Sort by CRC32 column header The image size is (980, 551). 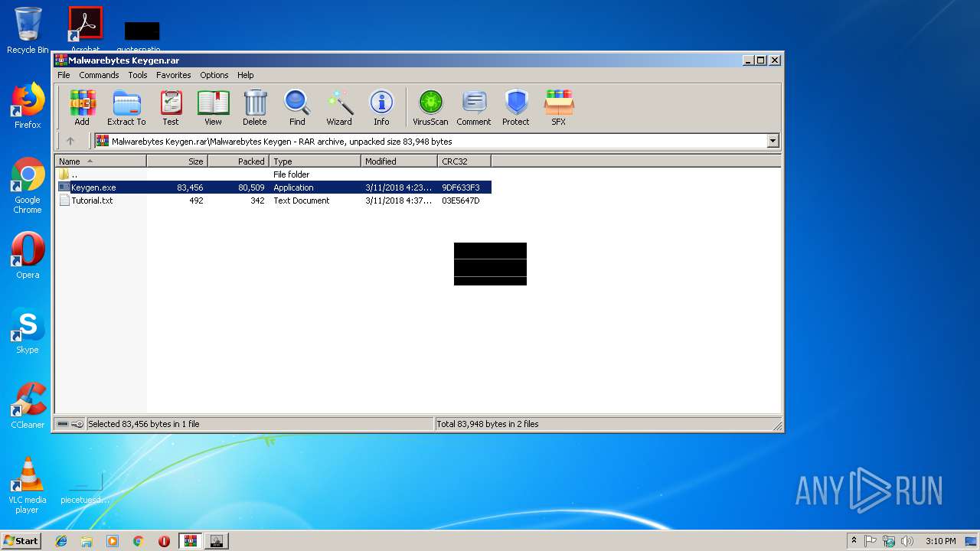point(465,161)
